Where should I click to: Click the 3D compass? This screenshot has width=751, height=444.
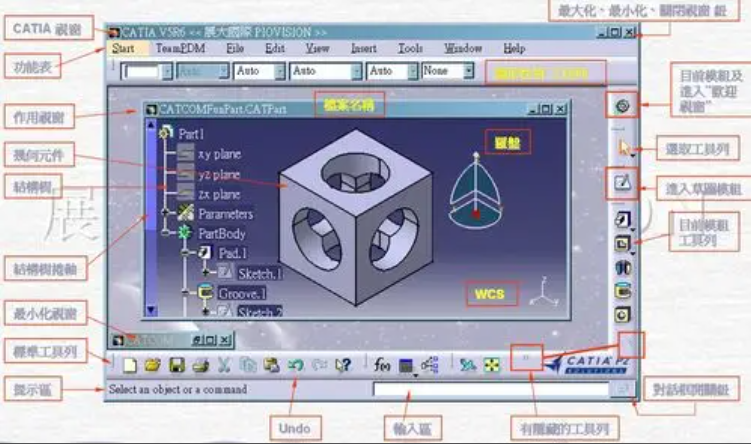click(476, 190)
